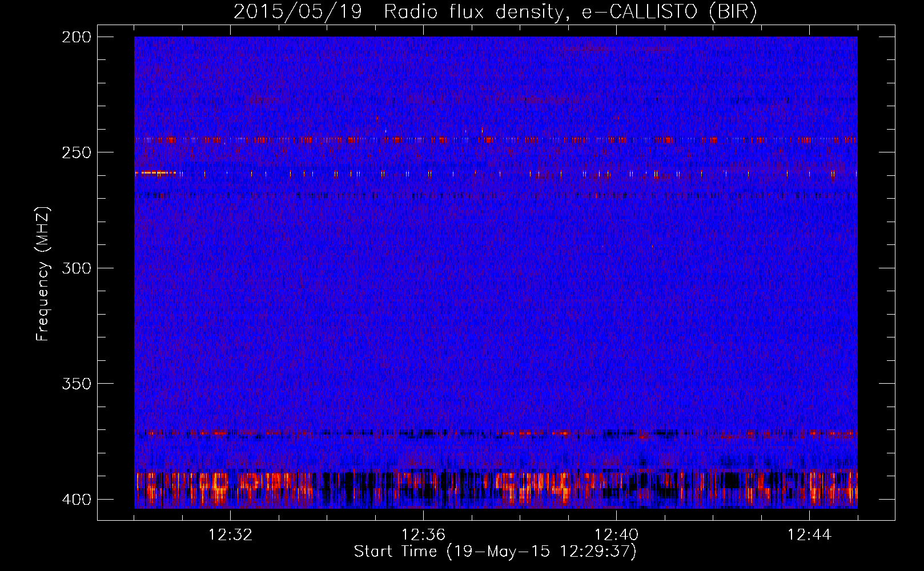The width and height of the screenshot is (924, 571).
Task: Click the plot title with date 2015/05/19
Action: (495, 12)
